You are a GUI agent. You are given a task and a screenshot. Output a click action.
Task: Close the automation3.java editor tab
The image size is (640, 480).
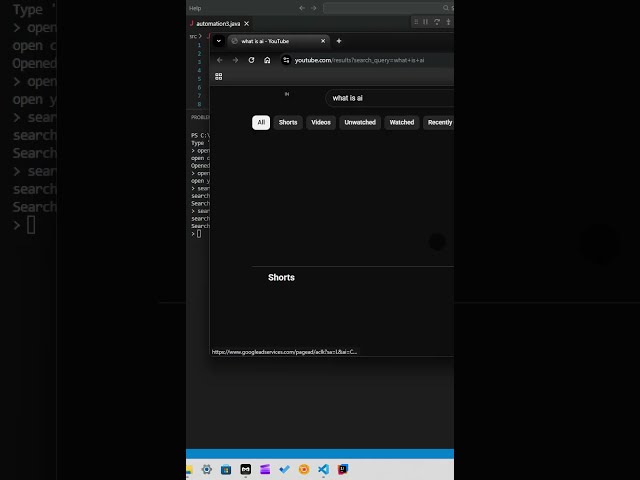pos(246,24)
